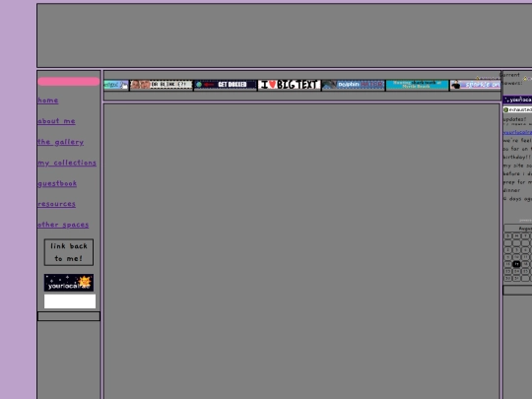Go to the about me page

(57, 121)
